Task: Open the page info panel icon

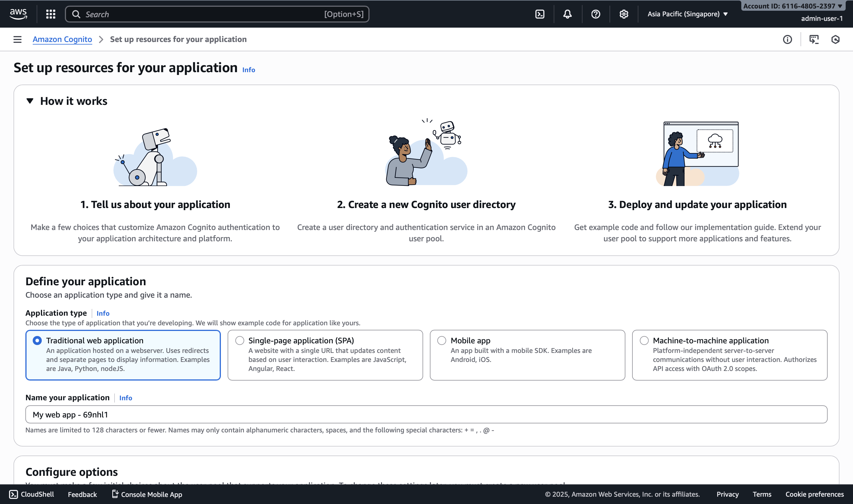Action: [787, 39]
